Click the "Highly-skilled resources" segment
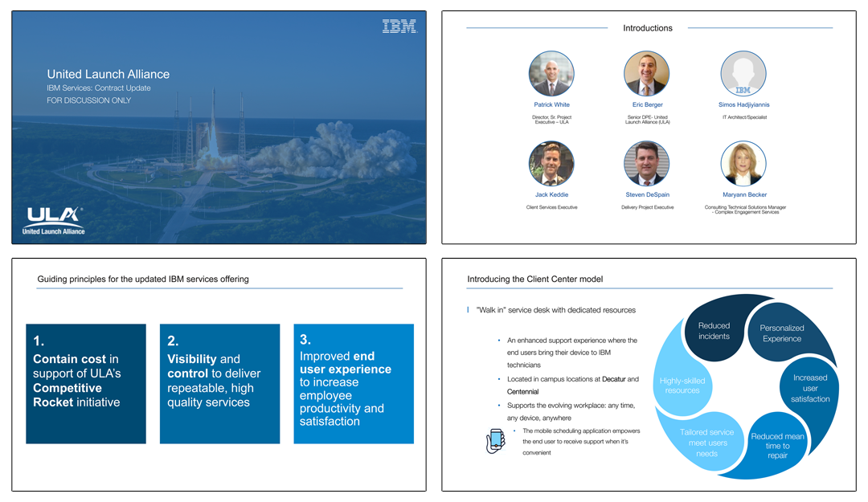 pos(682,386)
